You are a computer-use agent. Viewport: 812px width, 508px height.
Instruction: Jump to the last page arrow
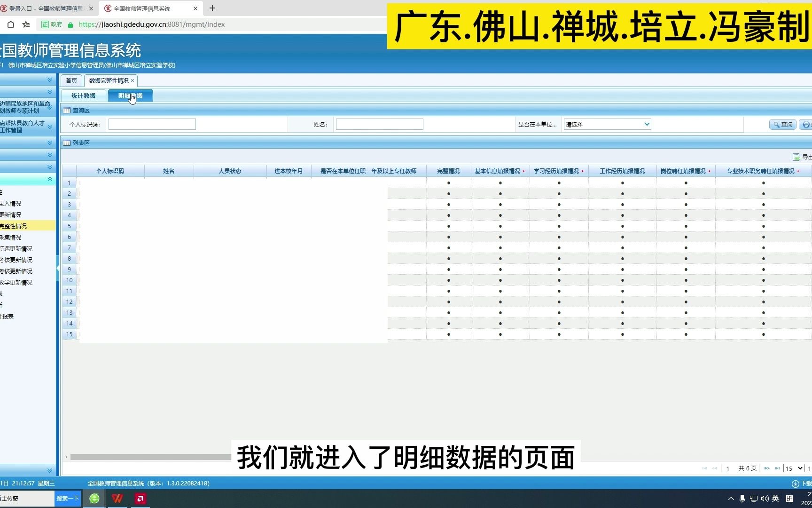777,468
